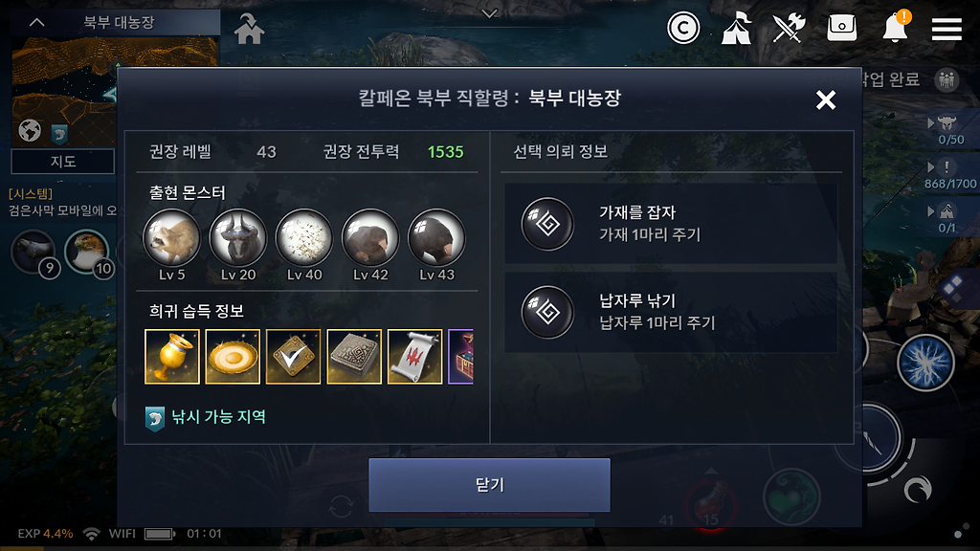Select the Lv 20 horned monster portrait
The image size is (980, 551).
(x=238, y=238)
